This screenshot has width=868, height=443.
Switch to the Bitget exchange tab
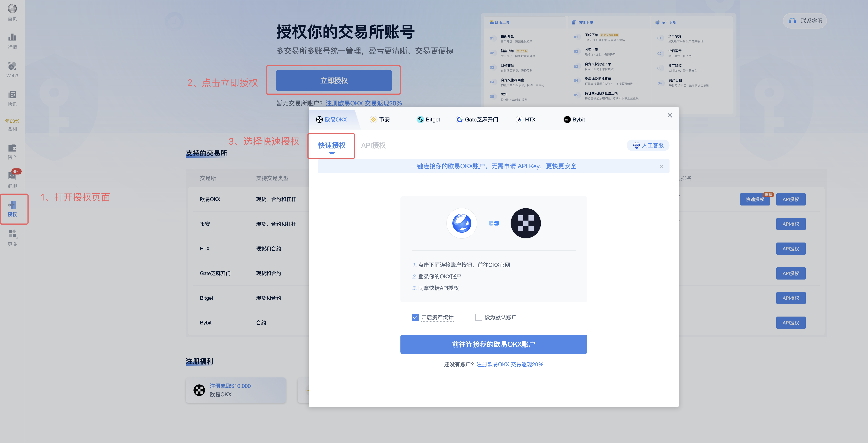428,119
